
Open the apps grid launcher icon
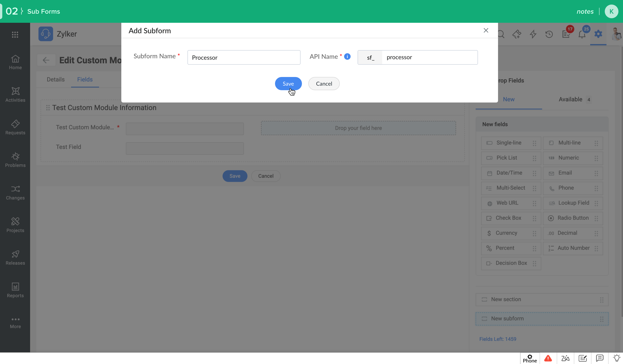point(15,35)
